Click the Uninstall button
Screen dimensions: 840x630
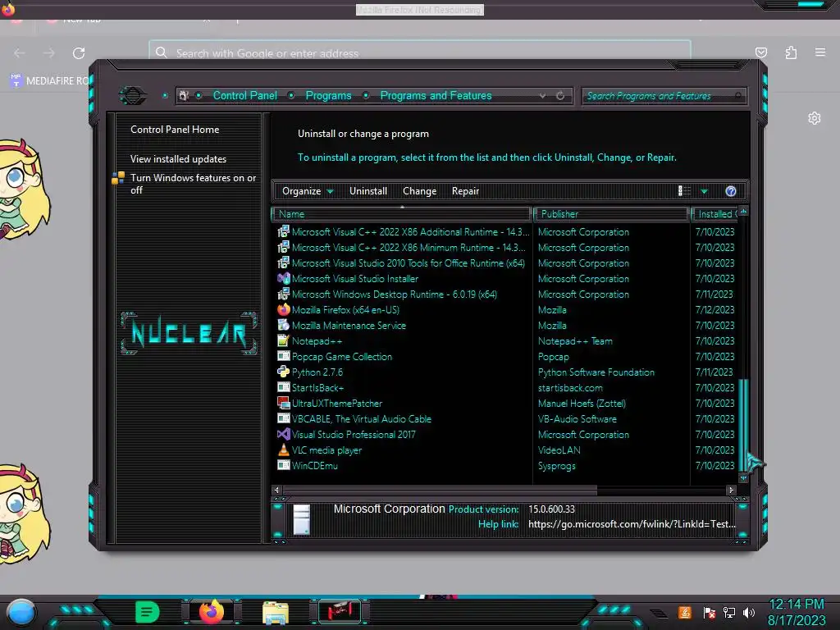[x=368, y=191]
